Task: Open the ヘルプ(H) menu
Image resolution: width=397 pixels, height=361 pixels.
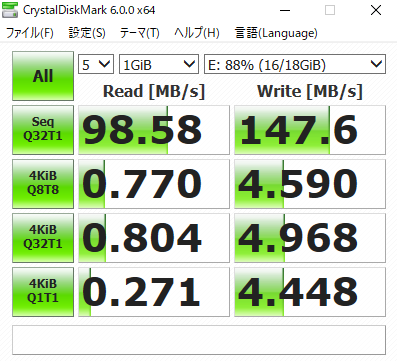Action: tap(197, 33)
